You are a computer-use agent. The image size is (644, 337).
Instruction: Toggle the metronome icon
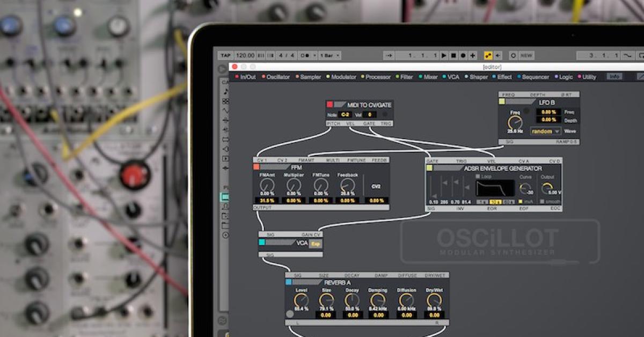[x=306, y=55]
